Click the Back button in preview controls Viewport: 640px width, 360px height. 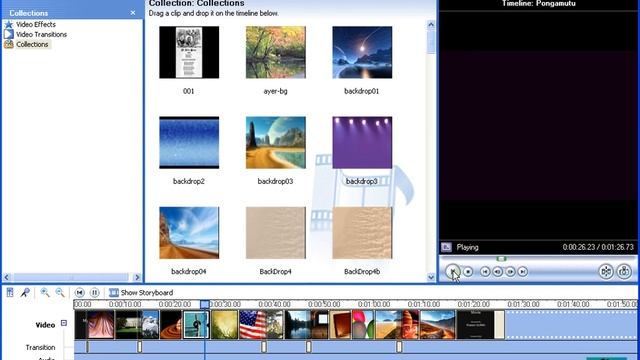(485, 271)
